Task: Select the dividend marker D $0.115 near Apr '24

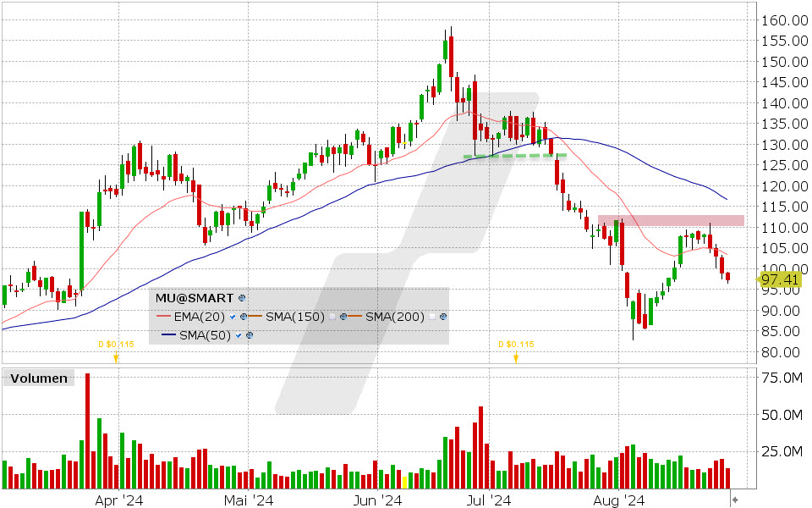Action: coord(116,345)
